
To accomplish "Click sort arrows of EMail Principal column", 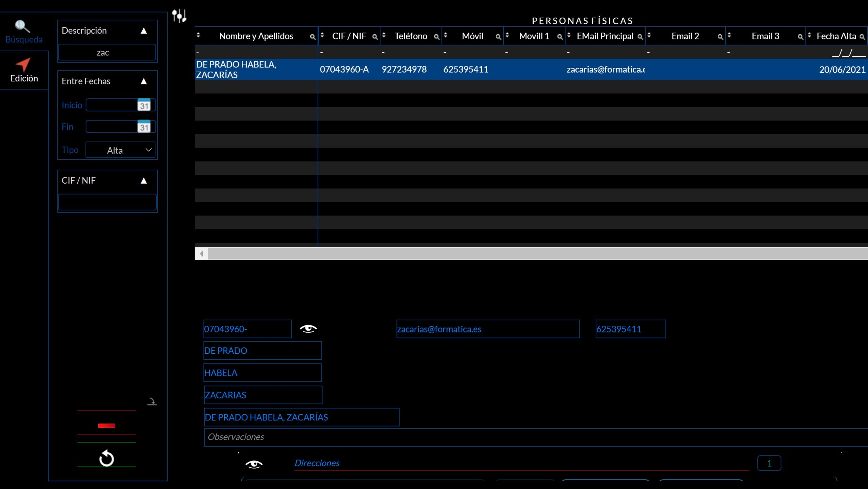I will pyautogui.click(x=569, y=35).
